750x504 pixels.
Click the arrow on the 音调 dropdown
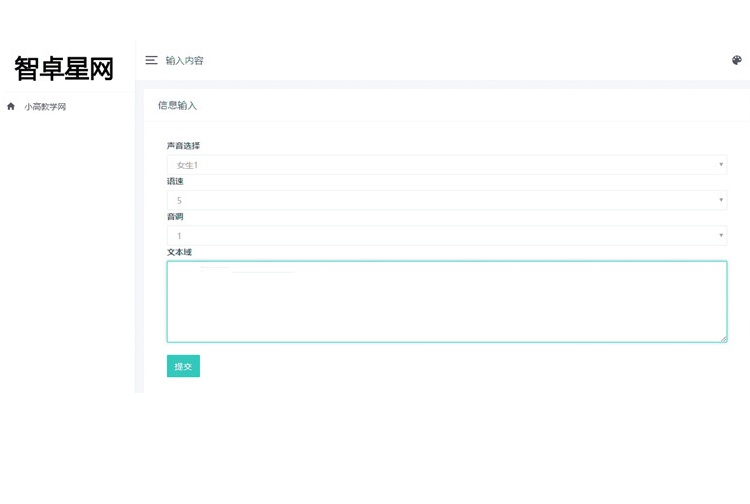pos(721,236)
